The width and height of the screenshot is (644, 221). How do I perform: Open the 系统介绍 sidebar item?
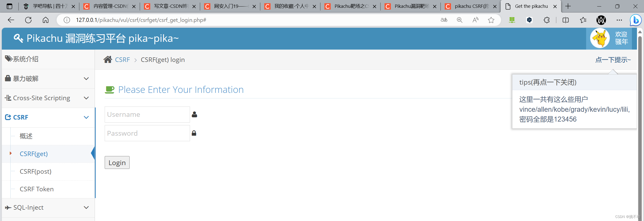pos(48,59)
